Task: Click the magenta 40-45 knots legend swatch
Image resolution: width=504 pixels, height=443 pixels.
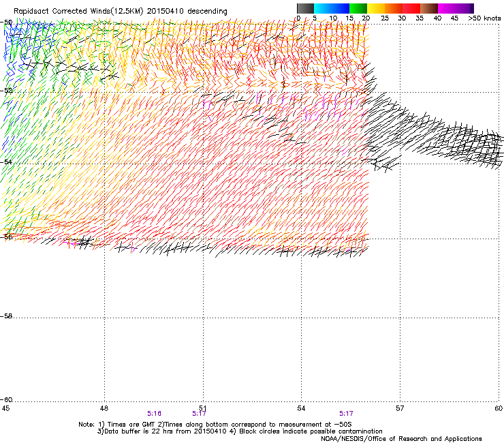Action: tap(447, 8)
